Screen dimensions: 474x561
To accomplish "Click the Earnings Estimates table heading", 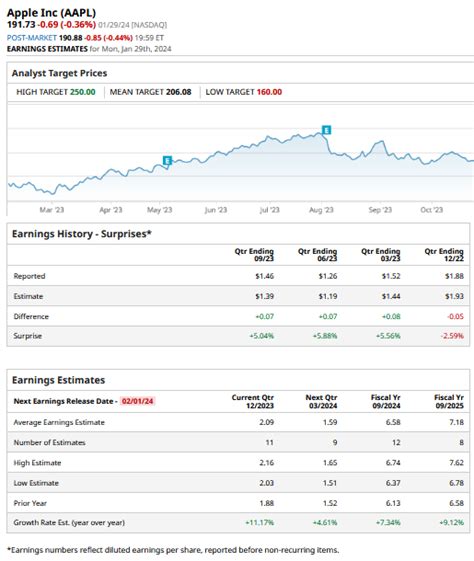I will (x=59, y=380).
